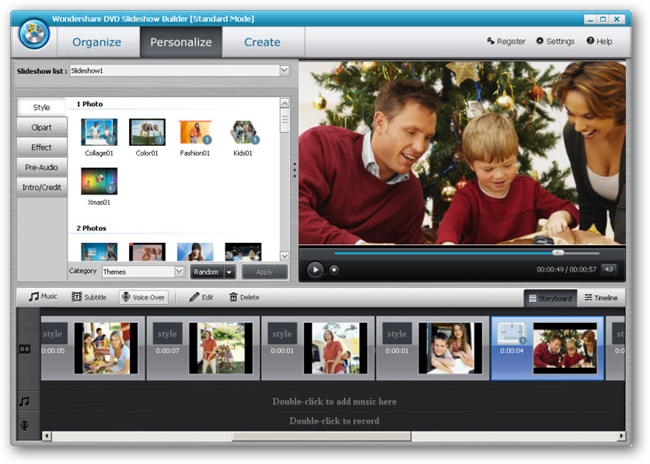This screenshot has width=650, height=464.
Task: Click the panel splitter handle dots
Action: pyautogui.click(x=295, y=170)
